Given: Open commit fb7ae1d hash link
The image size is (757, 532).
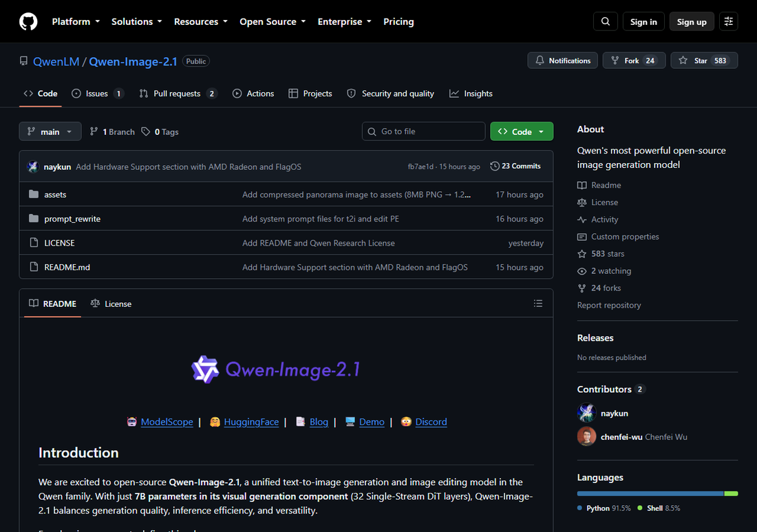Looking at the screenshot, I should 420,167.
